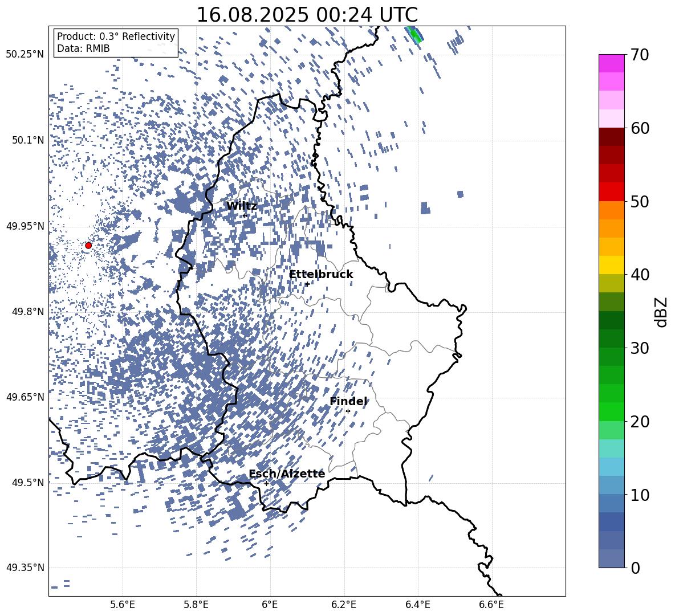Click the 70 value on the colorbar

[x=640, y=55]
